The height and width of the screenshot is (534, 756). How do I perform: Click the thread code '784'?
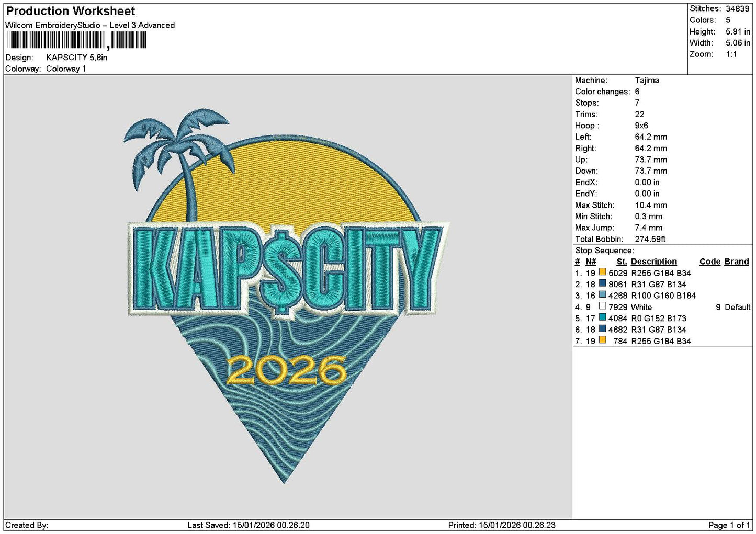(x=620, y=342)
